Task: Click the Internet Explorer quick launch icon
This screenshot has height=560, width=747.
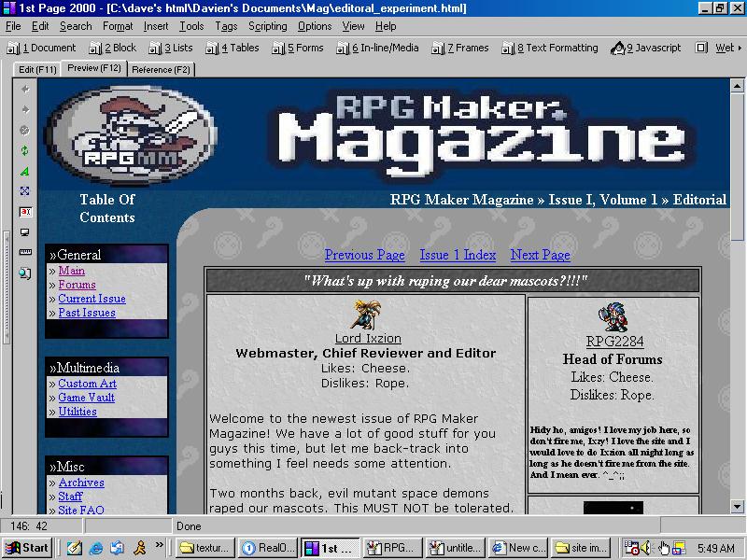Action: [96, 548]
